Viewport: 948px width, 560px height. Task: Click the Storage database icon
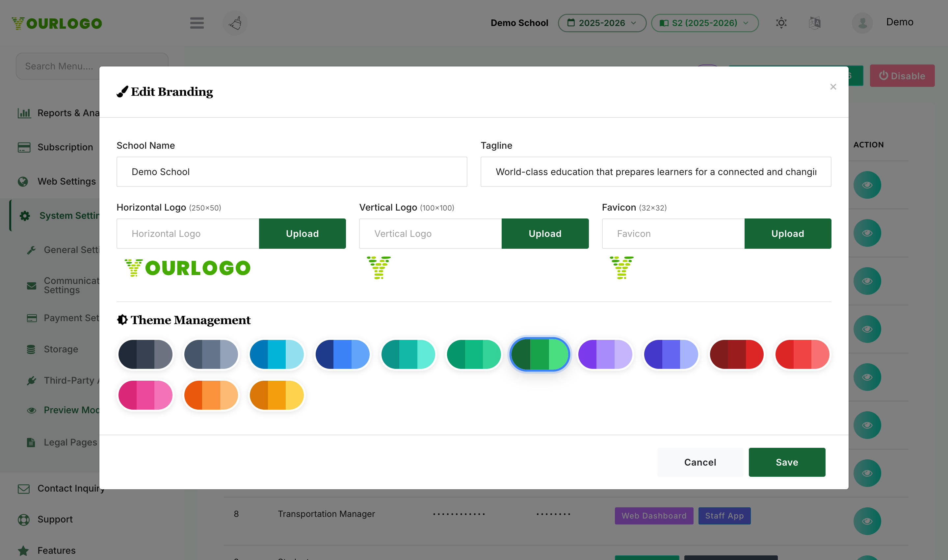pos(31,349)
